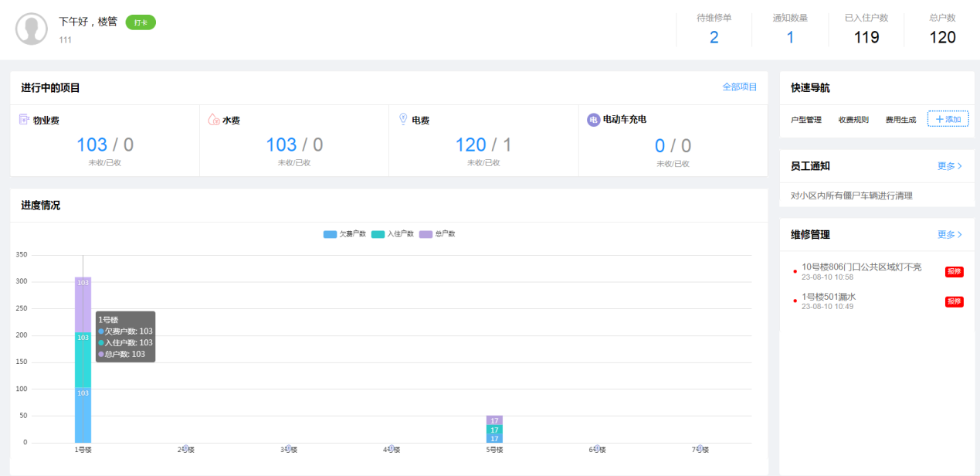Screen dimensions: 980x476
Task: Go to 收费规则 quick navigation
Action: [x=853, y=120]
